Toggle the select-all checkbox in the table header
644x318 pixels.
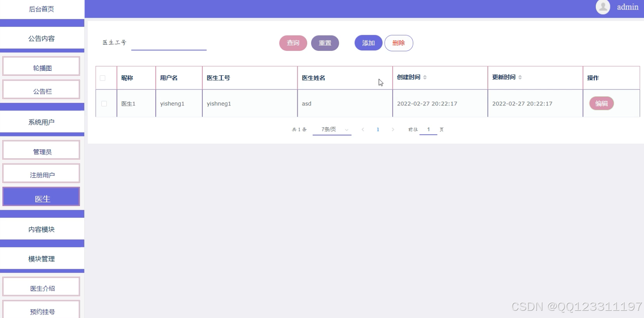pyautogui.click(x=103, y=78)
